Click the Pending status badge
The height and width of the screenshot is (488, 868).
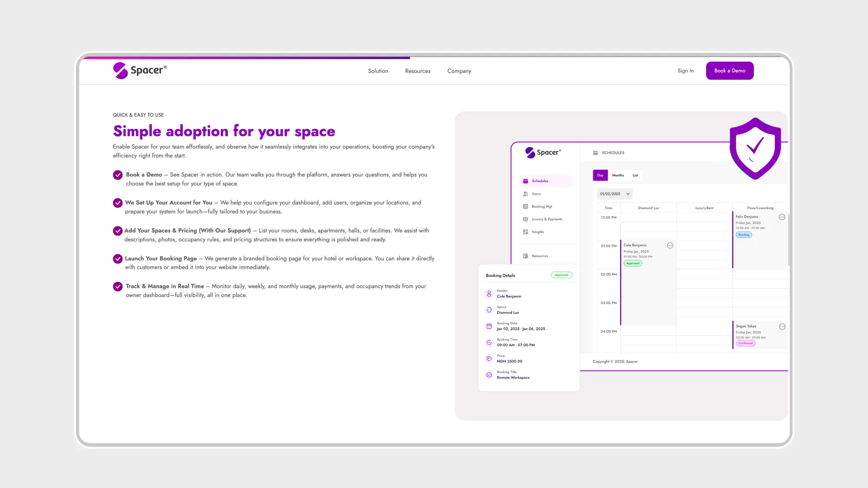[744, 235]
